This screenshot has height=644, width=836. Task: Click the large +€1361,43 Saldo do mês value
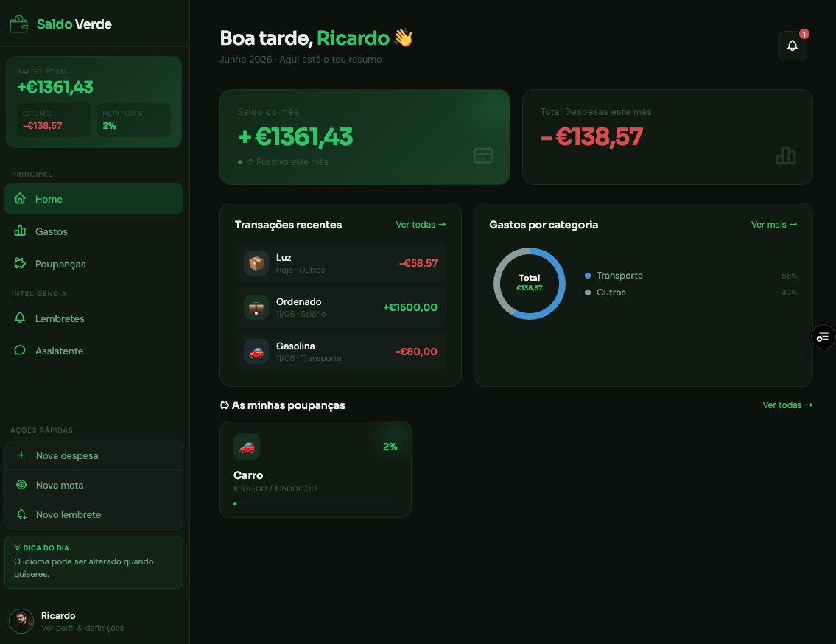click(x=295, y=137)
